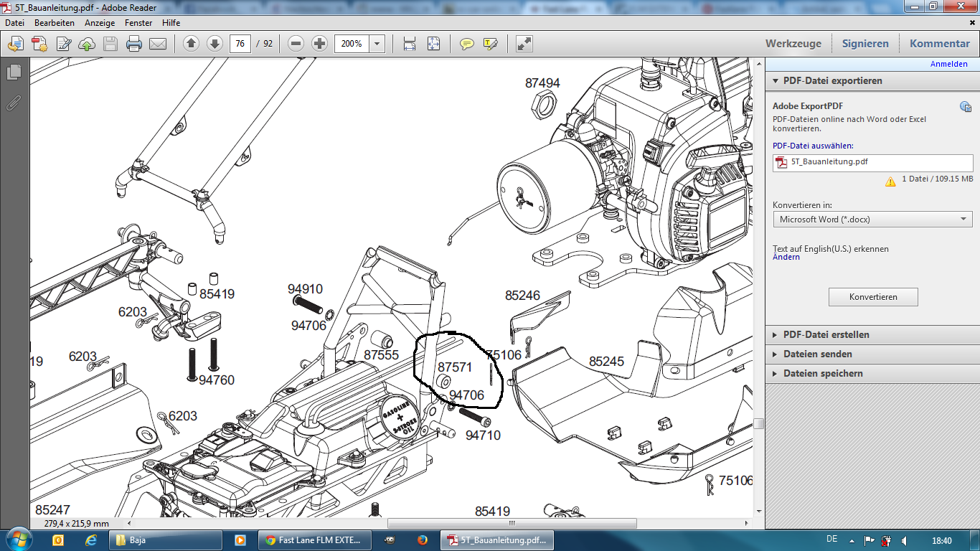This screenshot has width=980, height=551.
Task: Open the Hilfe menu
Action: click(x=171, y=23)
